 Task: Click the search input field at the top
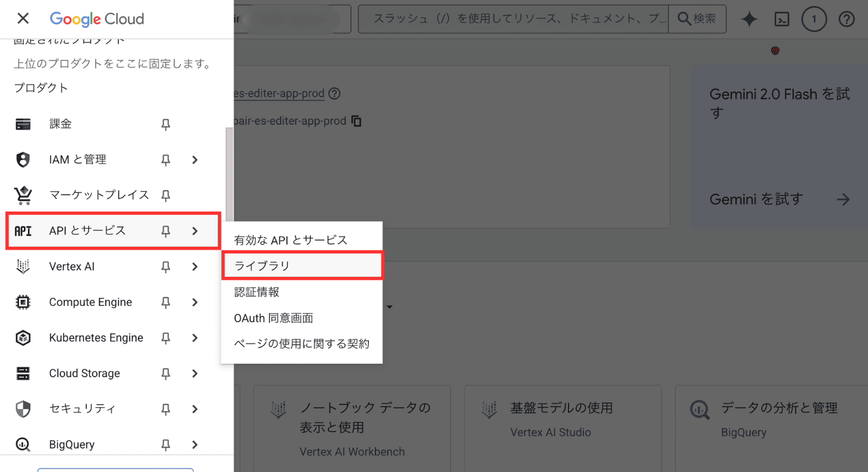(512, 19)
